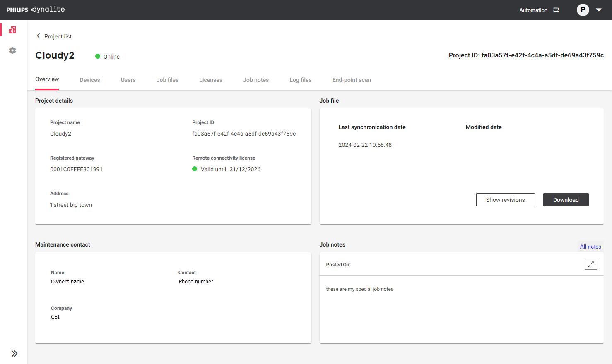Viewport: 612px width, 364px height.
Task: Switch to the Devices tab
Action: 89,80
